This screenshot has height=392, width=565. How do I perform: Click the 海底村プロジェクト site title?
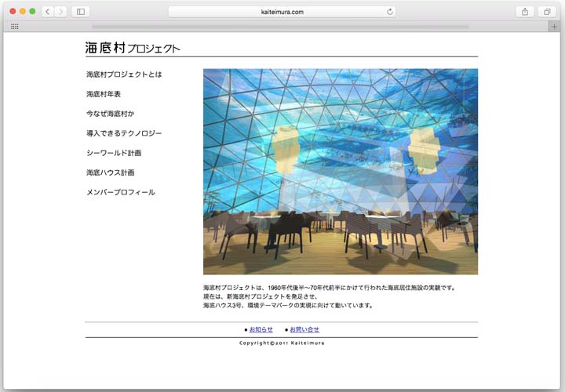(x=133, y=49)
